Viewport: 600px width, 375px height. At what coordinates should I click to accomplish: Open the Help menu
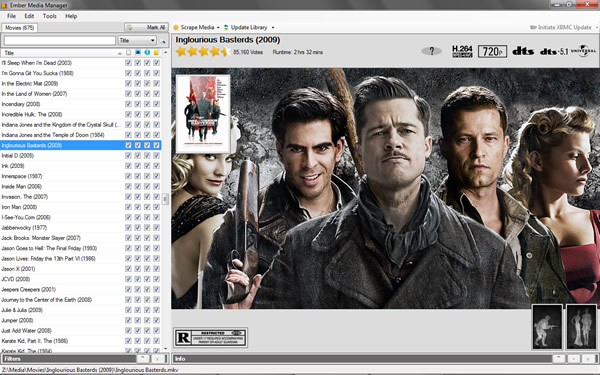71,16
